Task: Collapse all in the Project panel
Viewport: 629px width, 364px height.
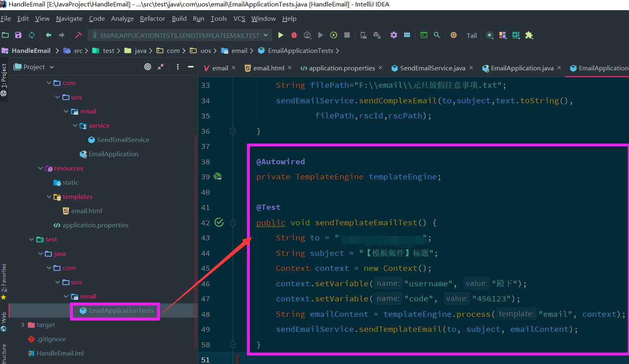Action: (x=161, y=67)
